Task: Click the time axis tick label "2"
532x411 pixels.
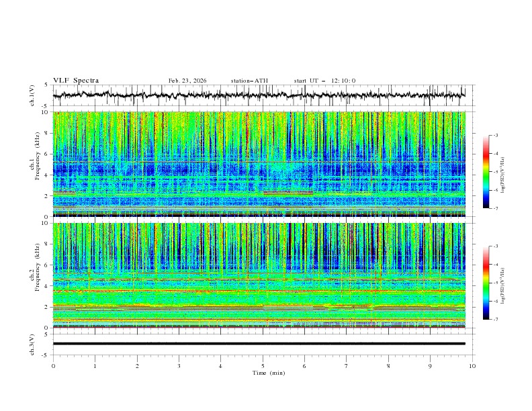Action: (x=137, y=366)
